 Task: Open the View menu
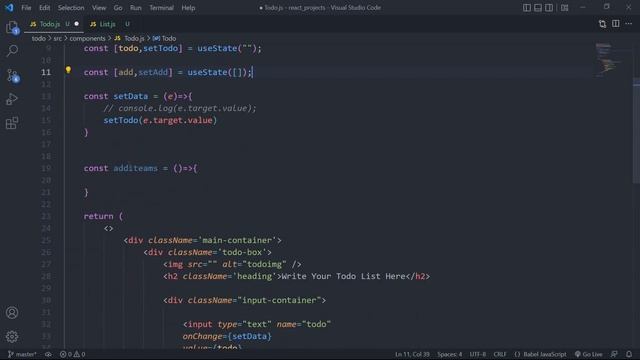[x=99, y=8]
